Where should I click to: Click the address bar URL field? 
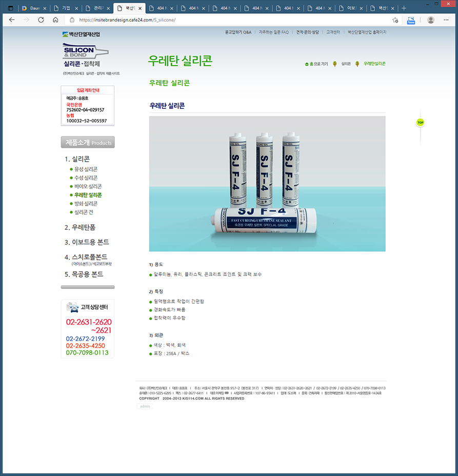click(x=231, y=20)
